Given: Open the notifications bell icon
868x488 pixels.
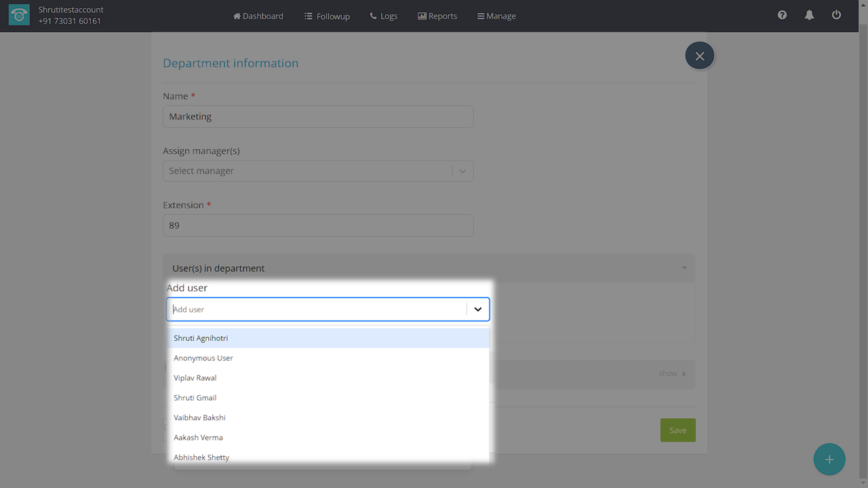Looking at the screenshot, I should pyautogui.click(x=809, y=15).
